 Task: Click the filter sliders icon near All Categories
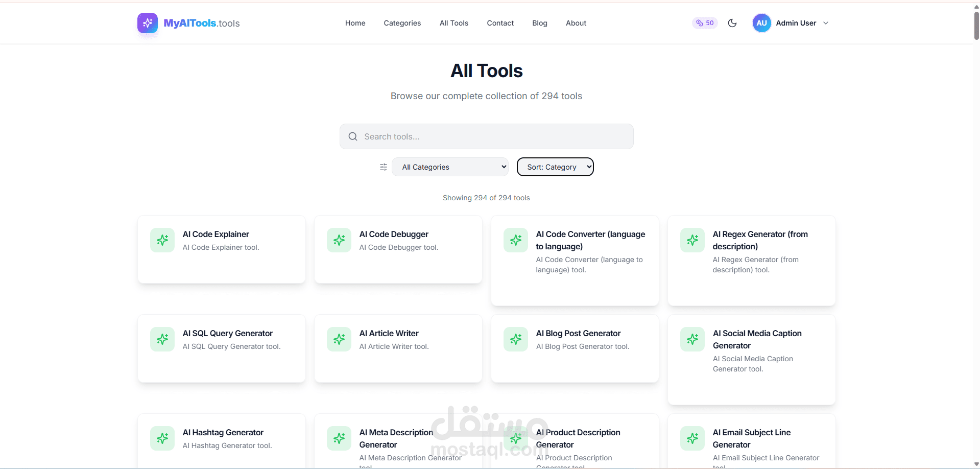coord(384,167)
